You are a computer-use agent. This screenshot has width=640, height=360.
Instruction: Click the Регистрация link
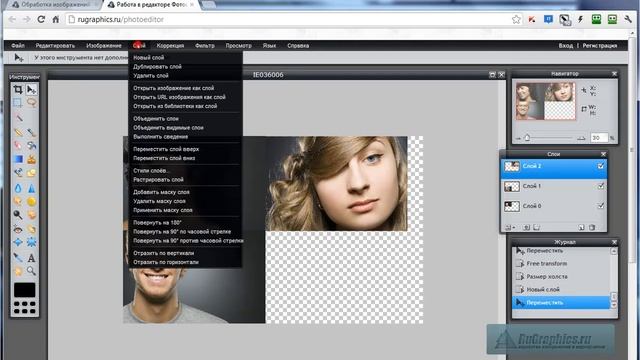600,46
